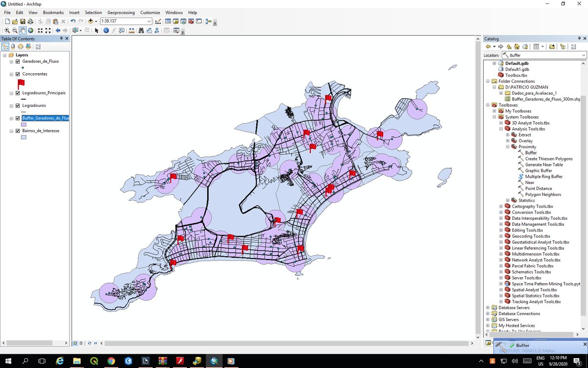Click the Save map document icon
The image size is (588, 368).
(23, 21)
